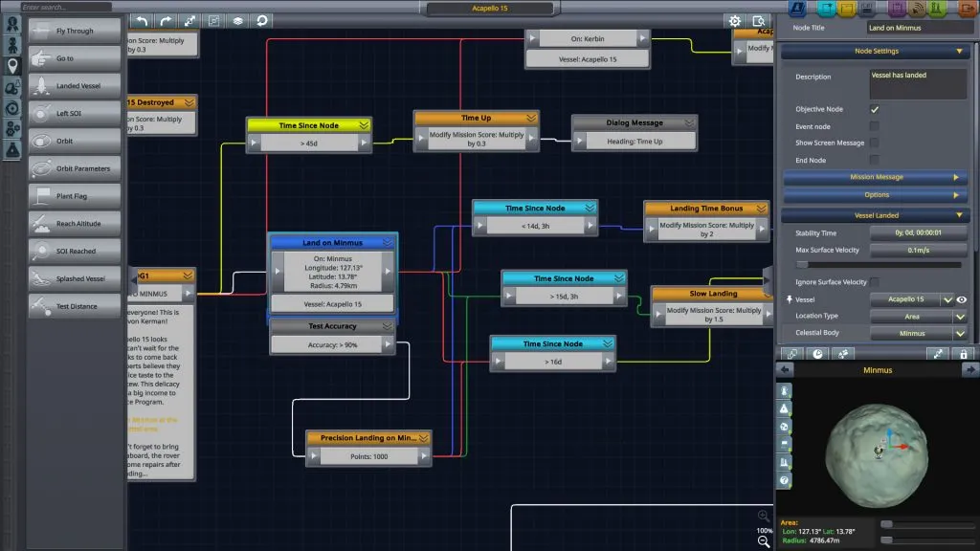Click the circular refresh arrow icon in toolbar
Viewport: 980px width, 551px height.
[262, 21]
